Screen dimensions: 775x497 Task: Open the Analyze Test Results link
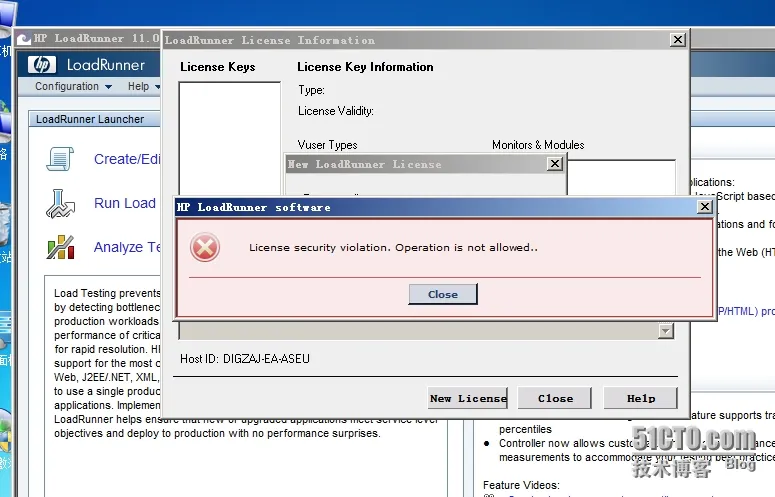click(127, 247)
